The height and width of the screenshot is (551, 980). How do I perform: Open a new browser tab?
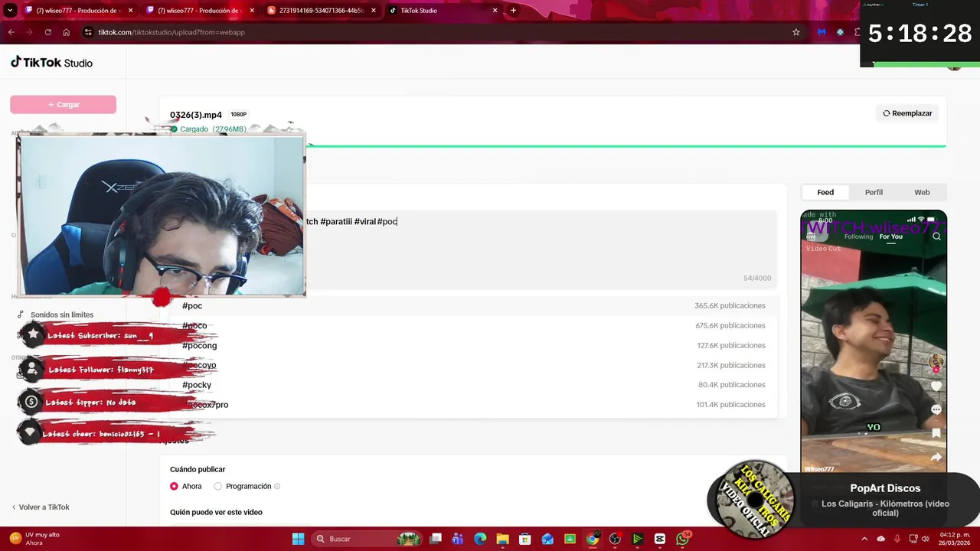pos(513,10)
